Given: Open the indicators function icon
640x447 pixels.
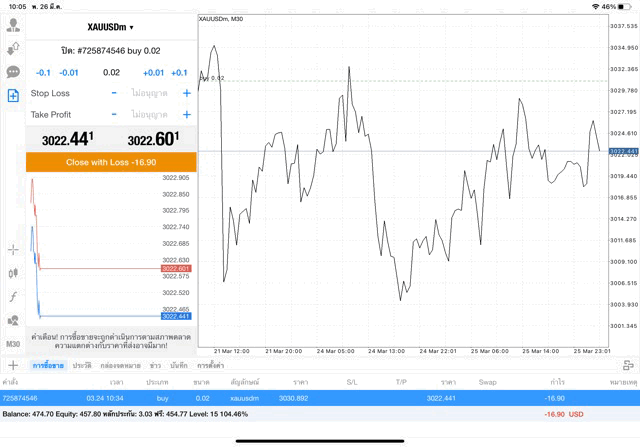Looking at the screenshot, I should (13, 297).
